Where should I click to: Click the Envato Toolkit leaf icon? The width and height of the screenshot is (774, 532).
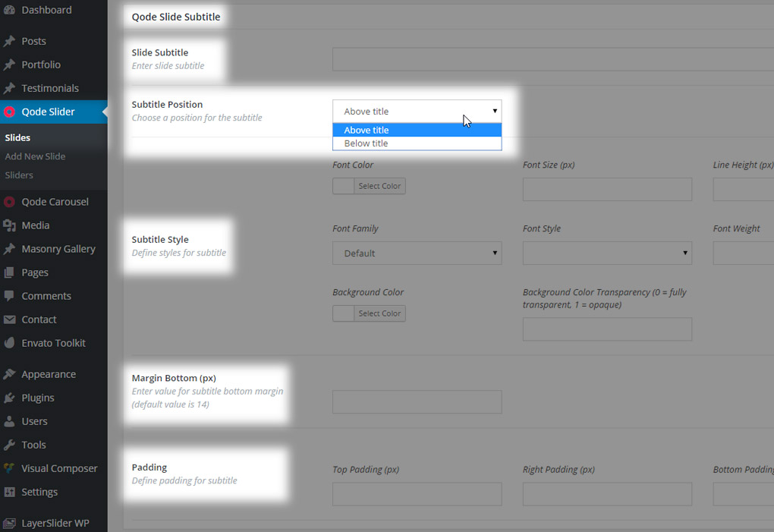pyautogui.click(x=9, y=343)
